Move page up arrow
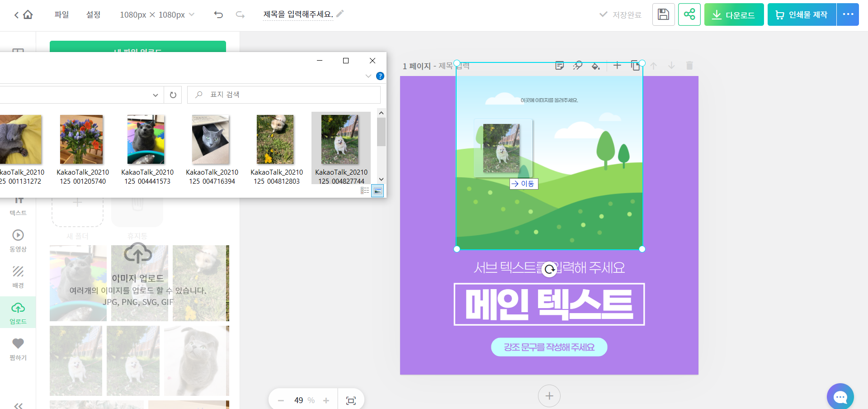The image size is (868, 409). click(654, 66)
